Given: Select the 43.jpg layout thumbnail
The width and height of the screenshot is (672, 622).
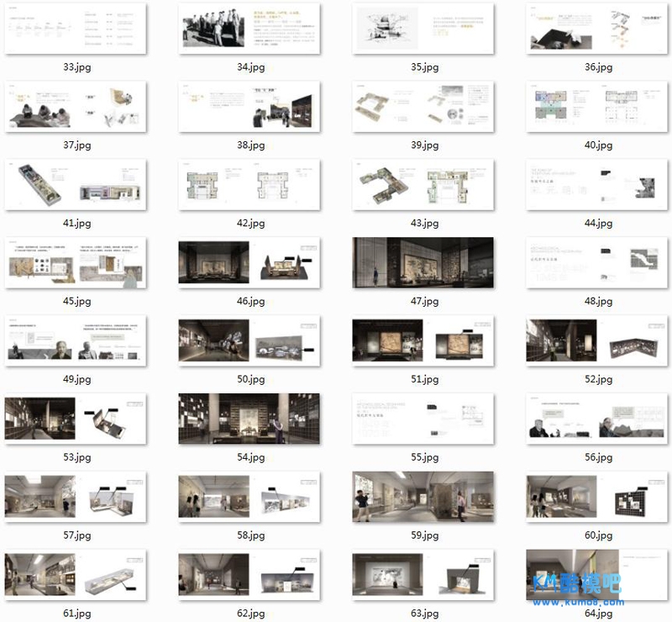Looking at the screenshot, I should (423, 185).
